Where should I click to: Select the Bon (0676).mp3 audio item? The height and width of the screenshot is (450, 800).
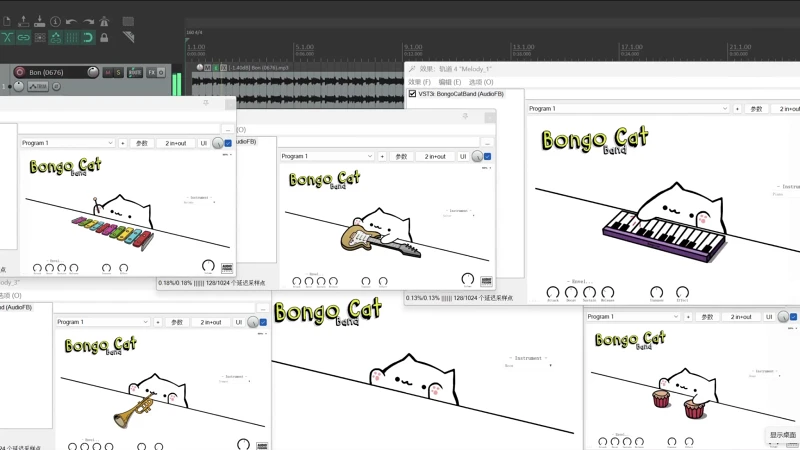297,89
